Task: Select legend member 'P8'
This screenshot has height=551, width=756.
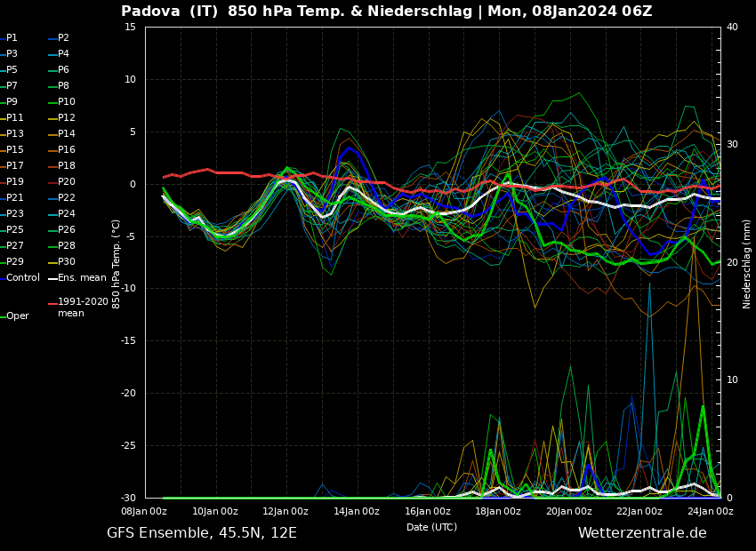Action: [64, 85]
